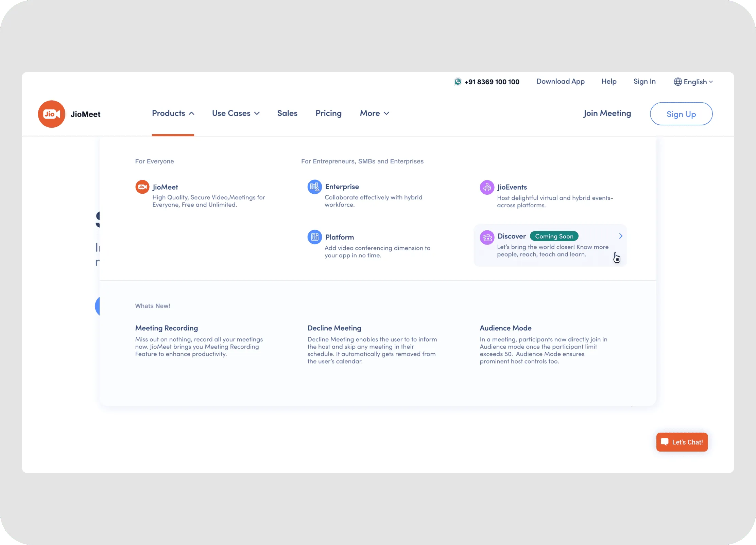Image resolution: width=756 pixels, height=545 pixels.
Task: Expand the English language selector
Action: [x=694, y=82]
